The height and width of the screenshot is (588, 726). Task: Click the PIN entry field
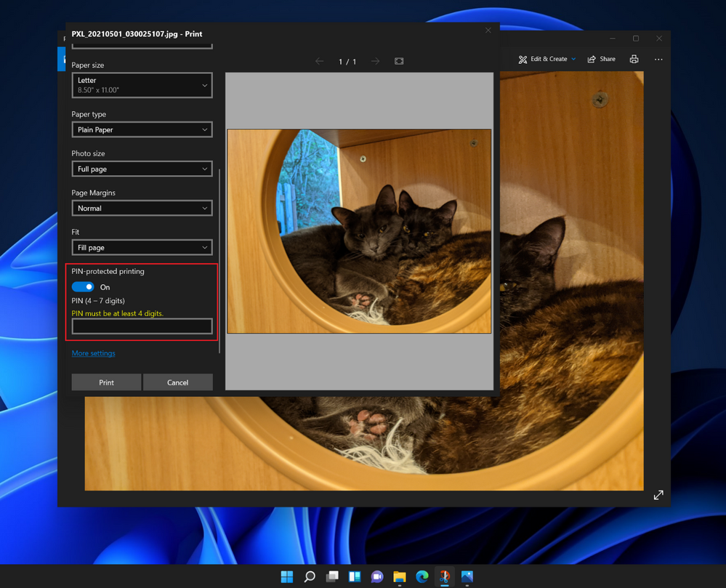tap(141, 326)
